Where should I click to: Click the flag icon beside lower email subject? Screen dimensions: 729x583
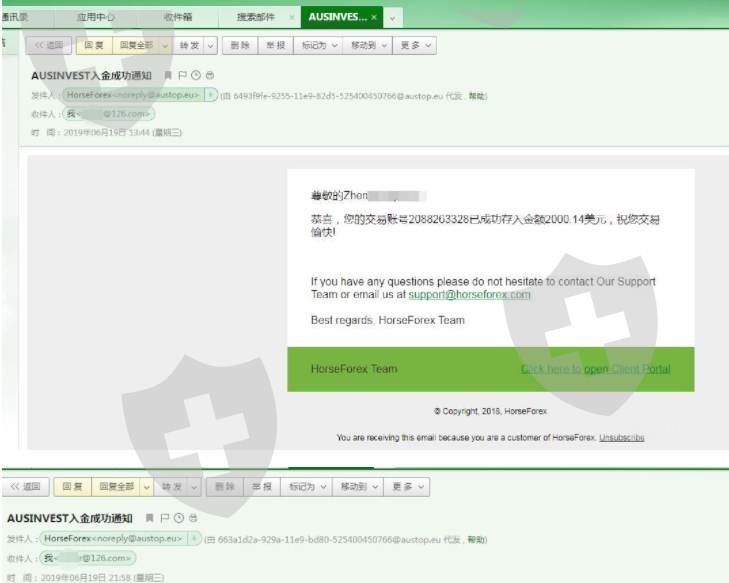point(164,518)
